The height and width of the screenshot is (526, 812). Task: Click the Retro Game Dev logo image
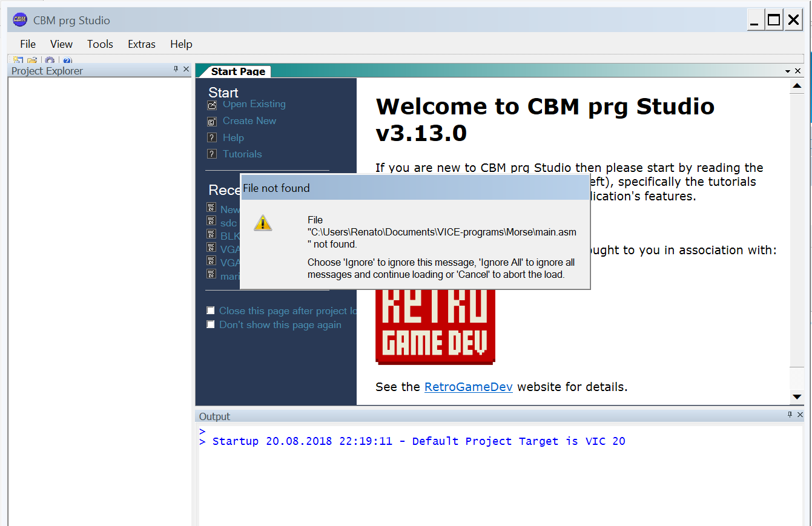tap(435, 326)
